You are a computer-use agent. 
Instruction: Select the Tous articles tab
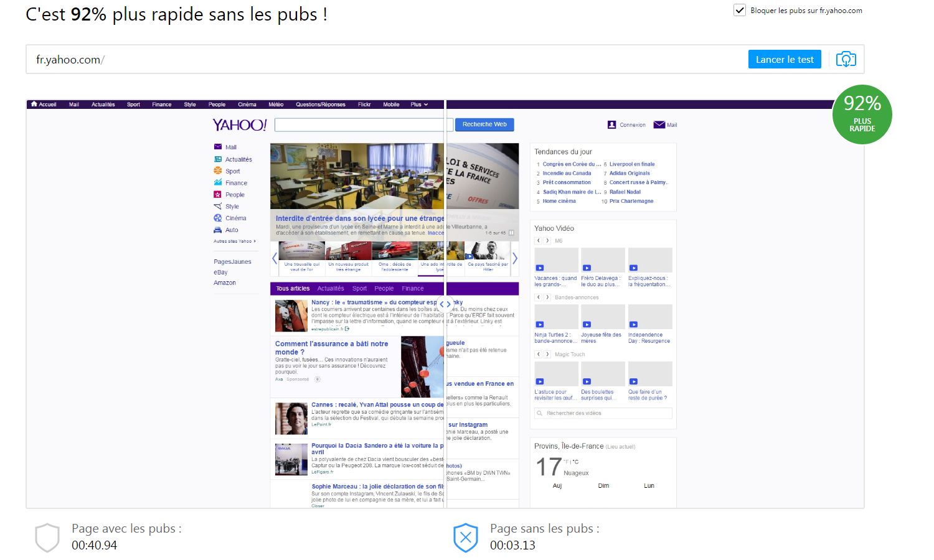(293, 288)
